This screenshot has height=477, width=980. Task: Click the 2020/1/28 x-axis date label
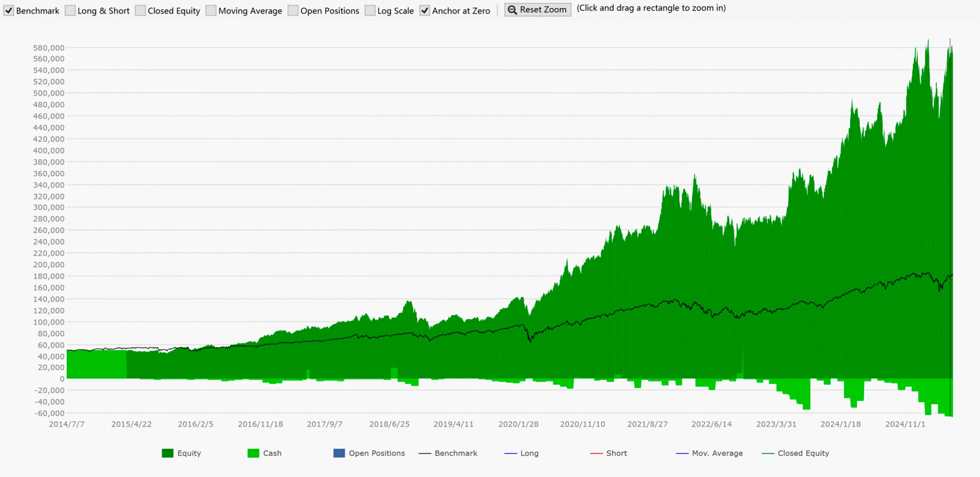pos(518,425)
